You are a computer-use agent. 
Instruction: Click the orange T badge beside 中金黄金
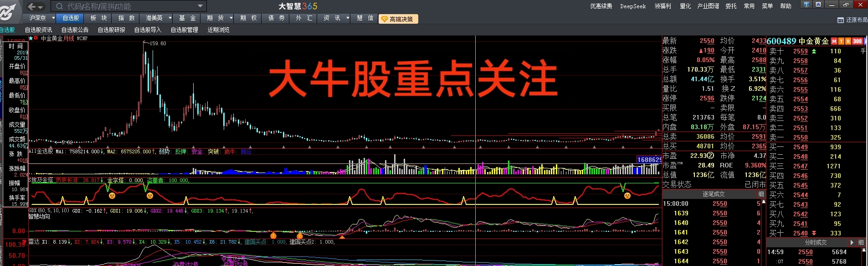tap(841, 41)
